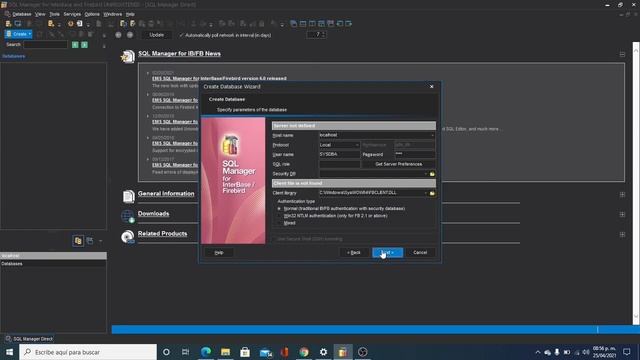Select localhost host in bottom-left panel

tap(53, 256)
